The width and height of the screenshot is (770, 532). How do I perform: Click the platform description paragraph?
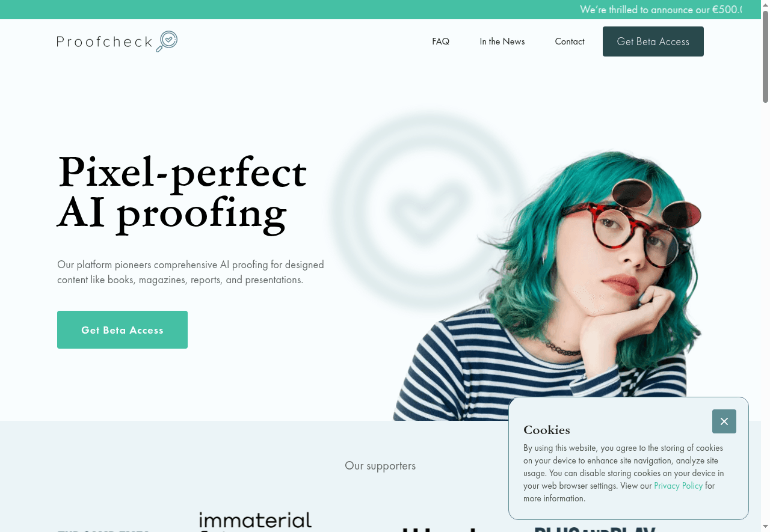(x=191, y=272)
